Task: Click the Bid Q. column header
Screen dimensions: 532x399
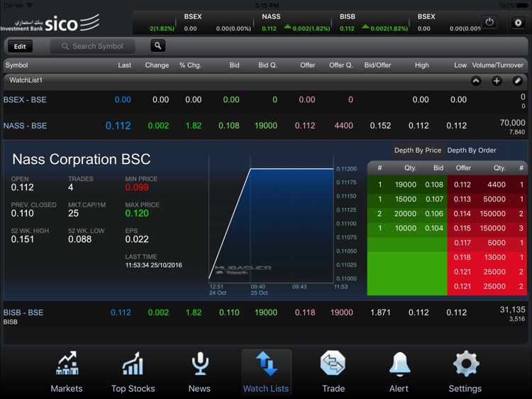Action: click(x=267, y=65)
